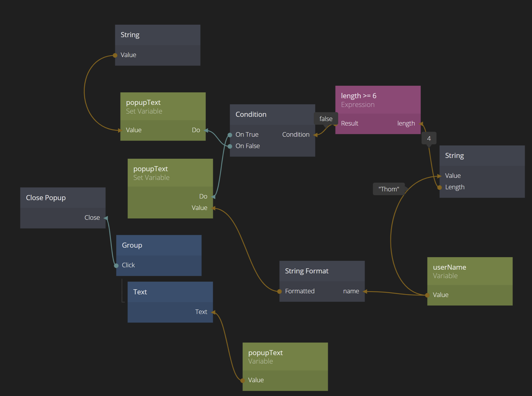
Task: Click the name input on String Format
Action: pos(365,291)
